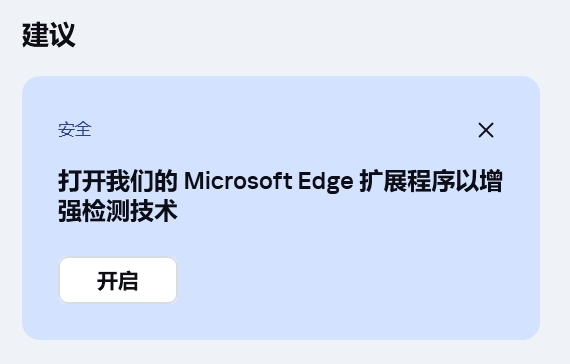The height and width of the screenshot is (364, 570).
Task: Click the 强检测技术 text line
Action: coord(118,211)
